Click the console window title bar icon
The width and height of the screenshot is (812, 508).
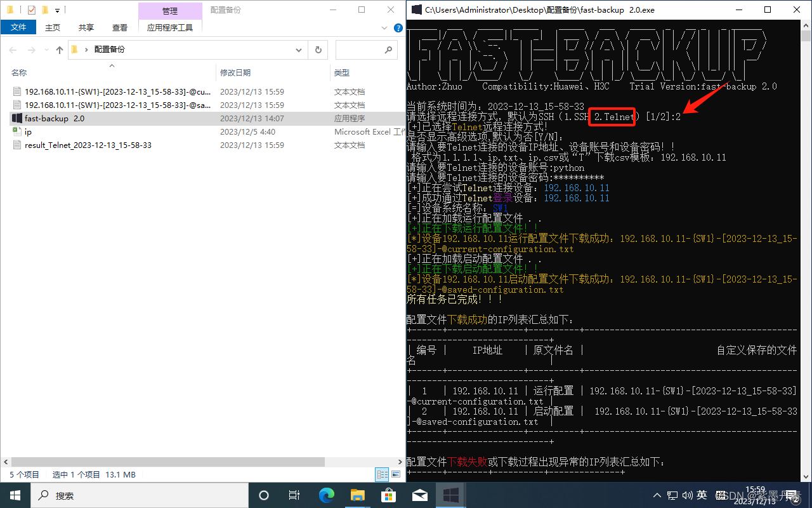tap(416, 10)
